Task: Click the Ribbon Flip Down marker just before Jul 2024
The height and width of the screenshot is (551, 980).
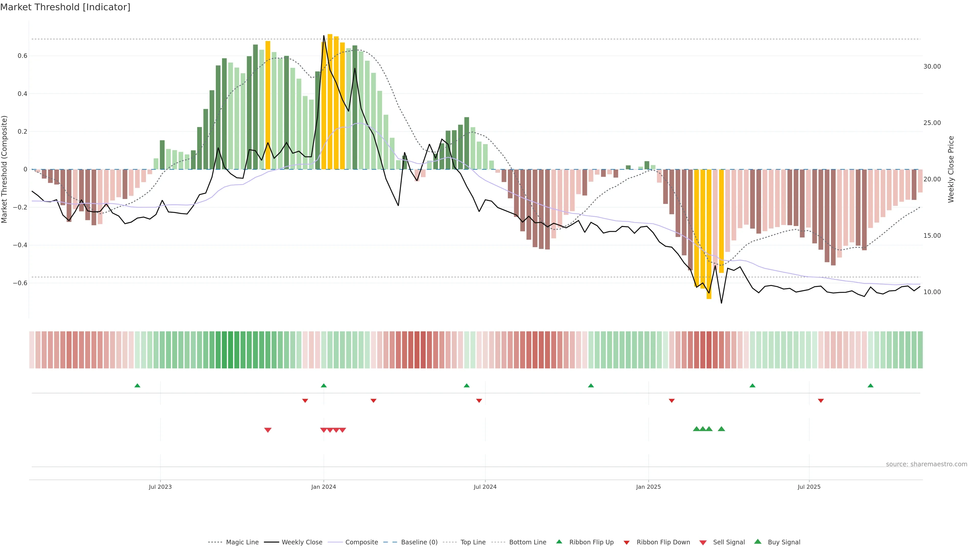Action: coord(479,401)
